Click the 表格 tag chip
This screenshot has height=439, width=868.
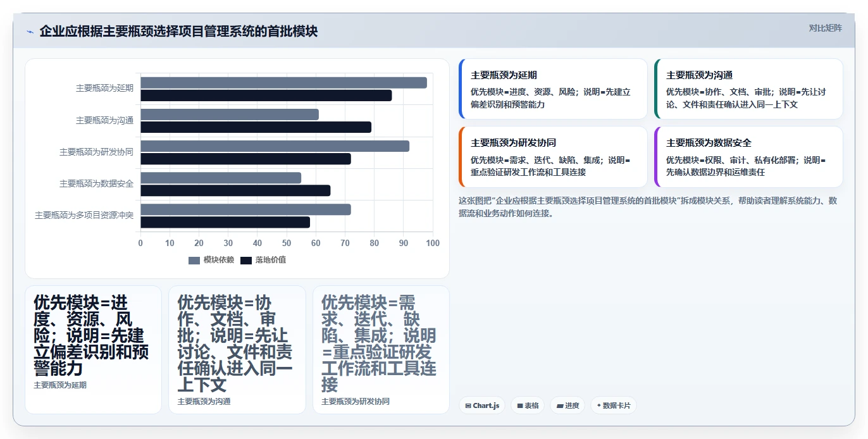528,405
